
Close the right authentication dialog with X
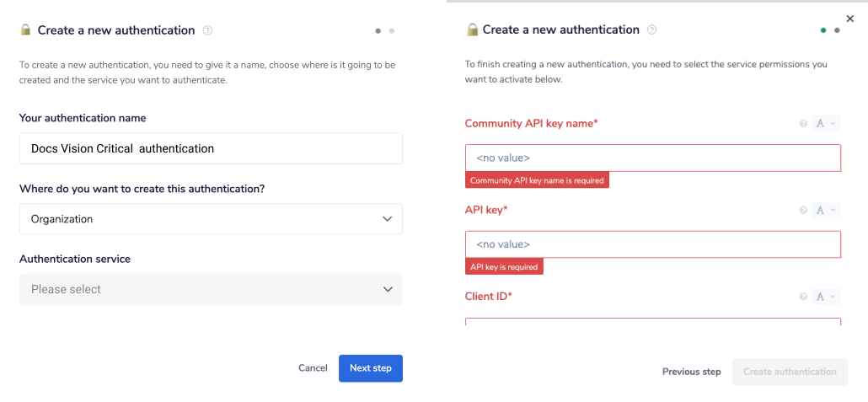pos(849,19)
